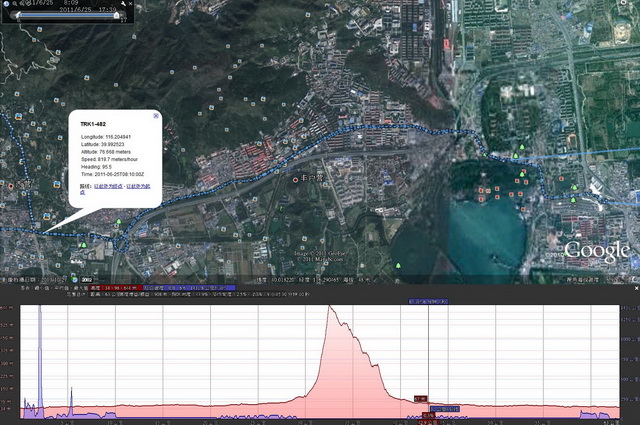Click the interchange loop on the blue GPS track
This screenshot has width=640, height=425.
(121, 243)
